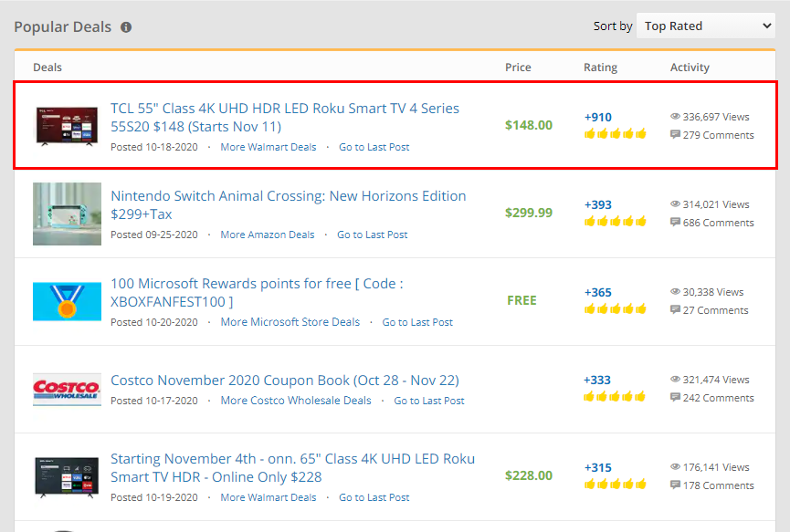Click the Activity column header
The width and height of the screenshot is (790, 532).
tap(690, 68)
